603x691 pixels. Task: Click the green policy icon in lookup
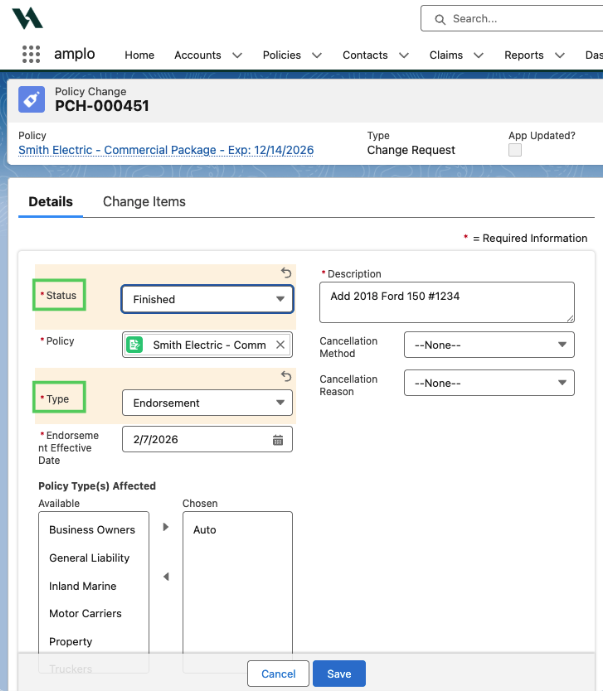coord(134,345)
